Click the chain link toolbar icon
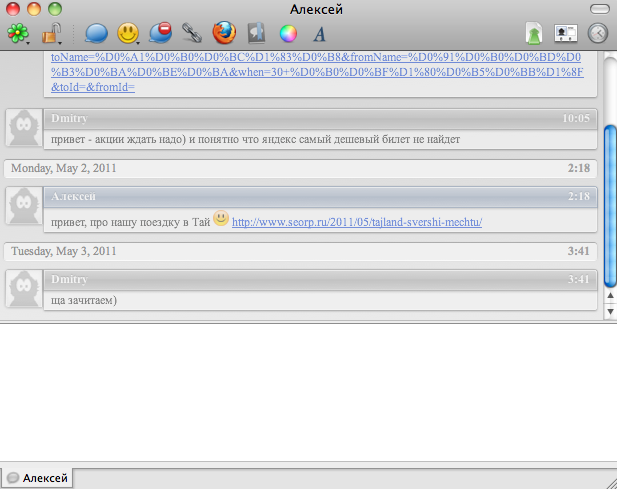 [192, 35]
